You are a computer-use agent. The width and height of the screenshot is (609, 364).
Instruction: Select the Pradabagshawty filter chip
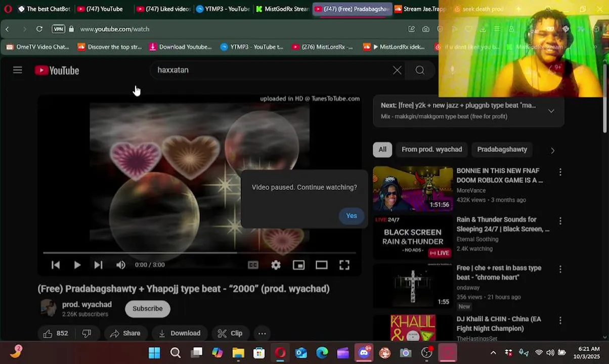pyautogui.click(x=502, y=150)
